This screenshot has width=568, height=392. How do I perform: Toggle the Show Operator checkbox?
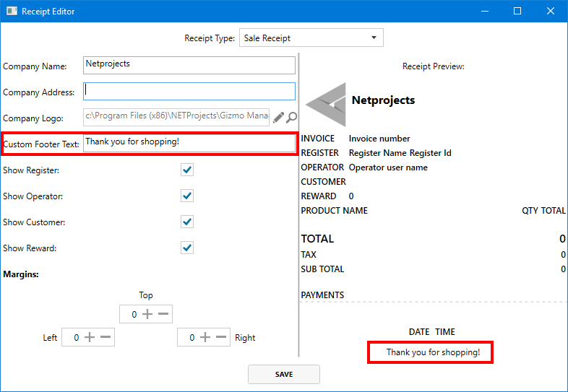[x=187, y=196]
